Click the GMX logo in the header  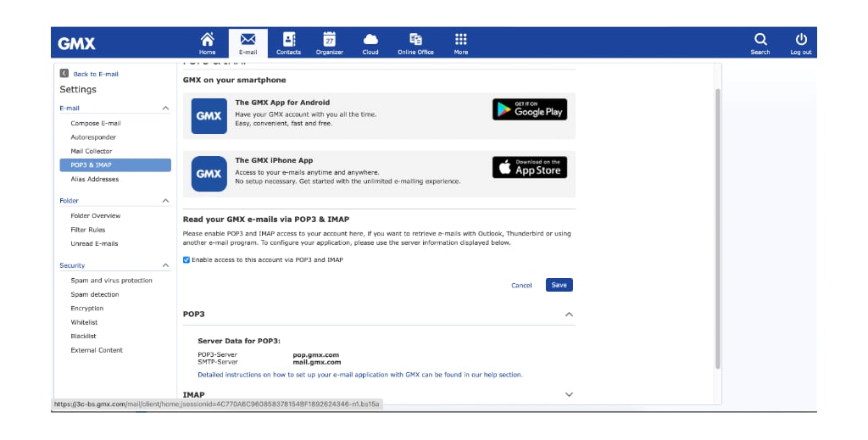click(76, 44)
